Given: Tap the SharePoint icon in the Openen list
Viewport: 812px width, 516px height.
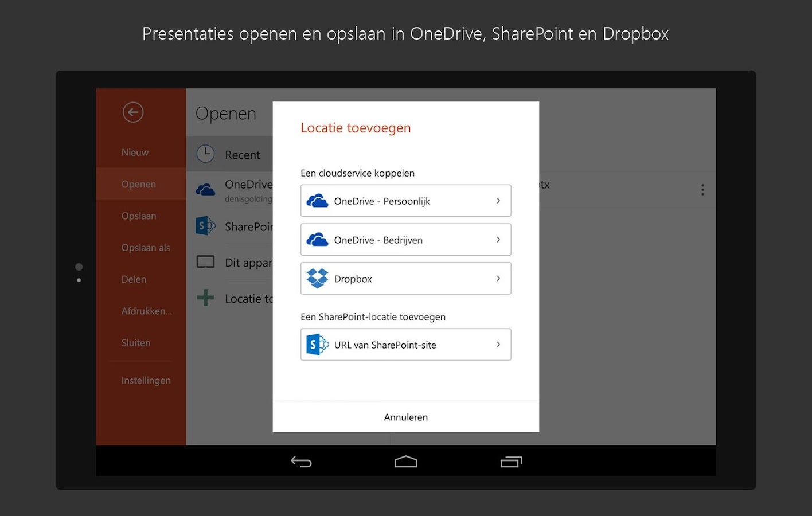Looking at the screenshot, I should (x=205, y=225).
